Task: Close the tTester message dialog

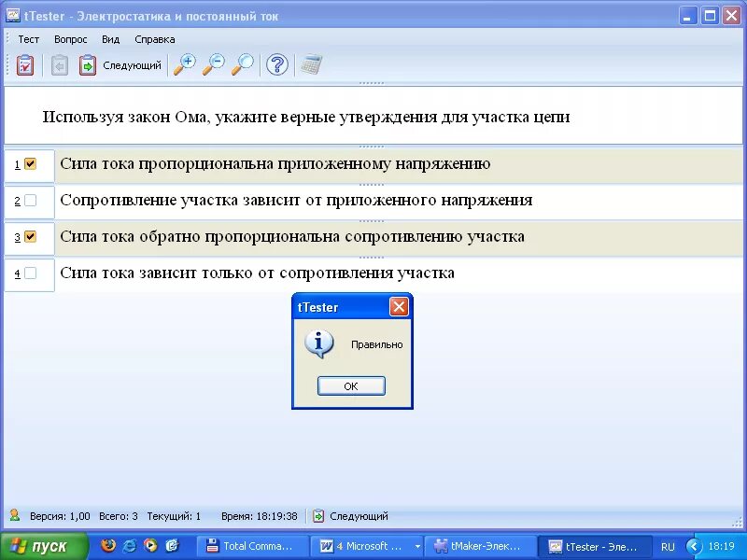Action: pos(399,307)
